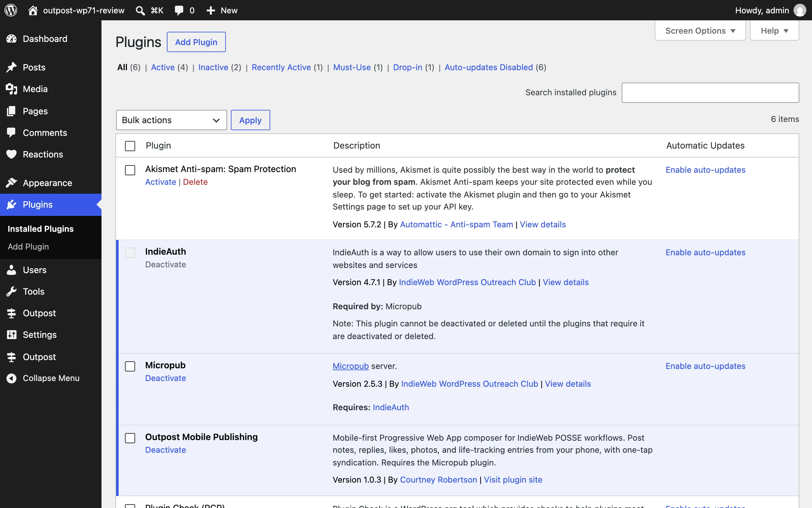Open Automattic - Anti-spam Team author link
This screenshot has height=508, width=812.
point(456,224)
